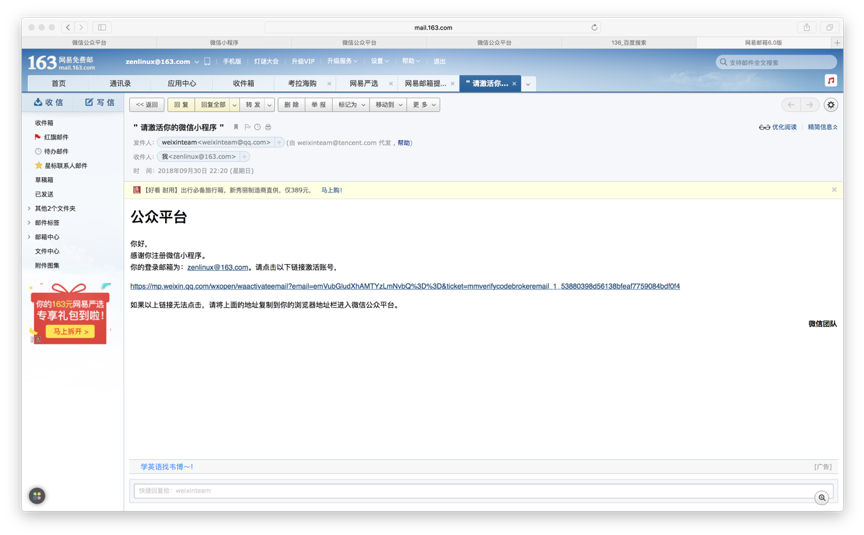
Task: Go to next email with right arrow
Action: (809, 105)
